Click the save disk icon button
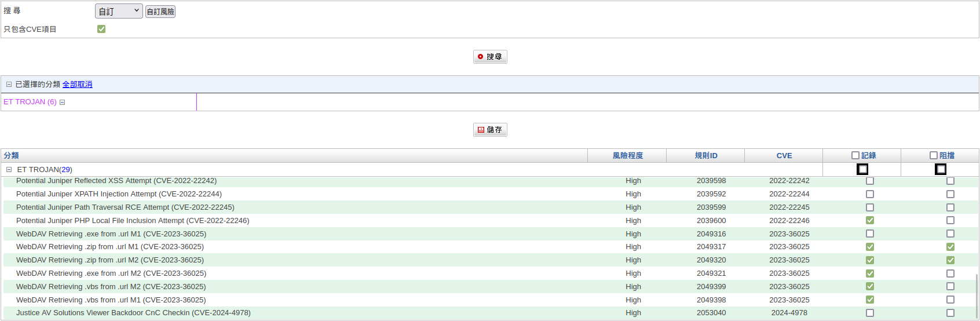Image resolution: width=980 pixels, height=321 pixels. pyautogui.click(x=490, y=130)
